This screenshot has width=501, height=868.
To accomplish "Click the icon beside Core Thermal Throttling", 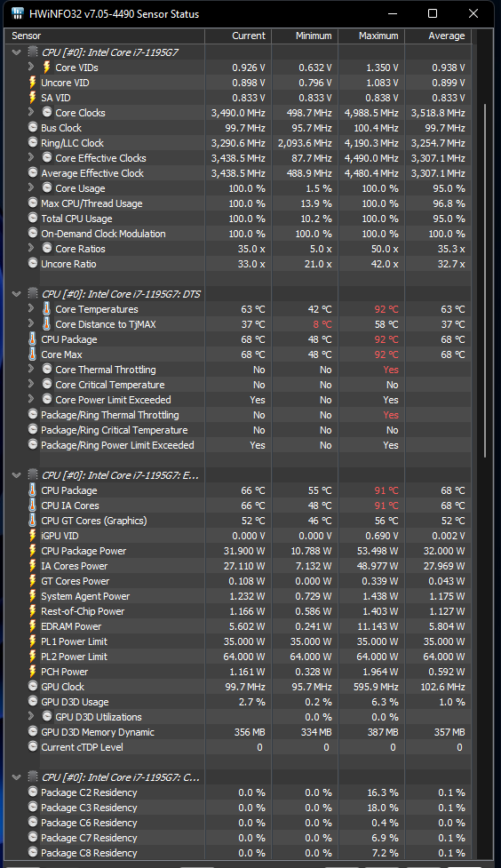I will click(x=47, y=370).
